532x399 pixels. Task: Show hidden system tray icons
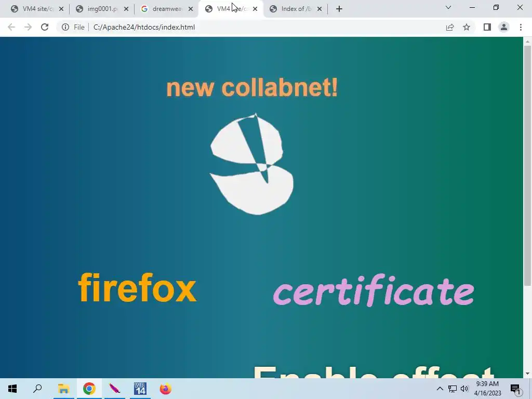440,389
